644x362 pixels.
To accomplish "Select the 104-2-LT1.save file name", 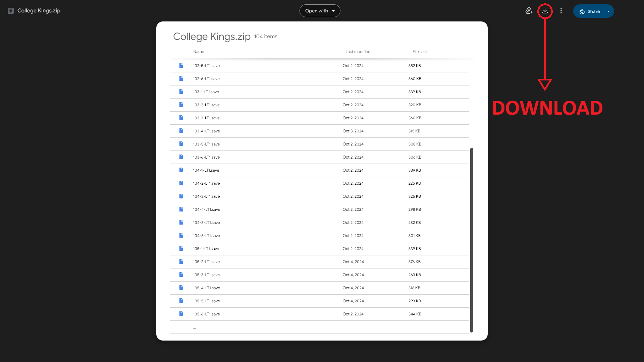I will tap(206, 183).
